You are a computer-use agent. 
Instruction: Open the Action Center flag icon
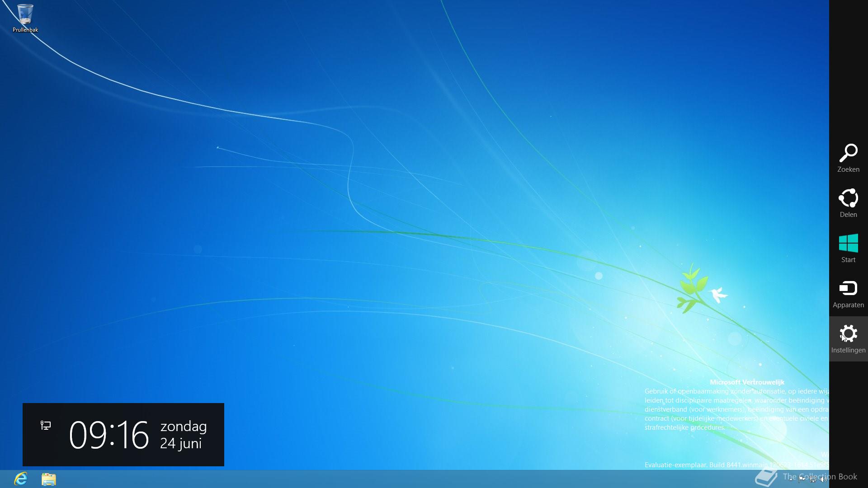coord(802,479)
